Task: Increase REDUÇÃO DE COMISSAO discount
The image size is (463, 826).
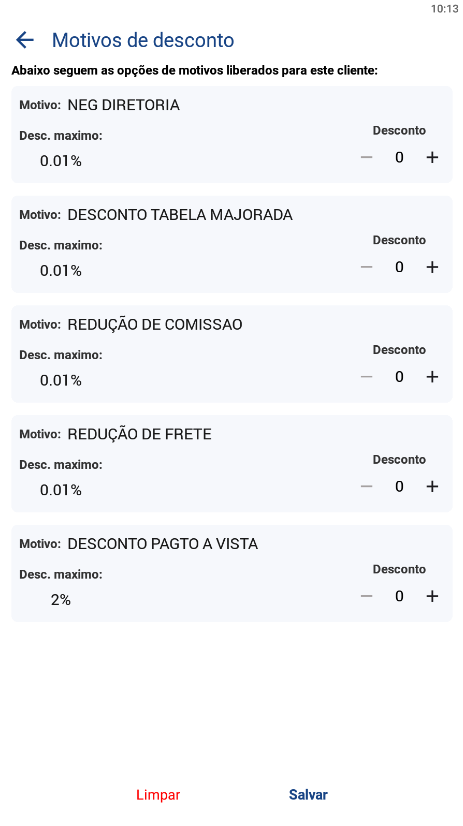Action: (432, 377)
